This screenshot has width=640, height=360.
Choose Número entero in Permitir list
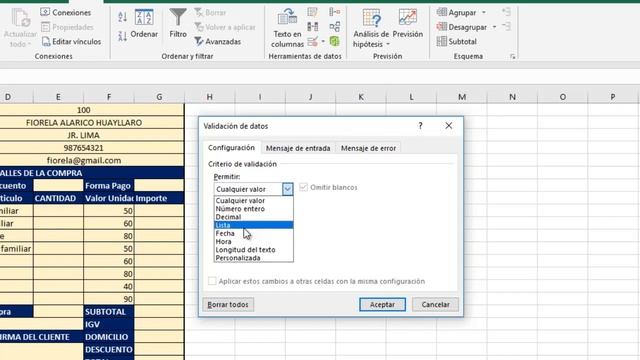[x=253, y=209]
